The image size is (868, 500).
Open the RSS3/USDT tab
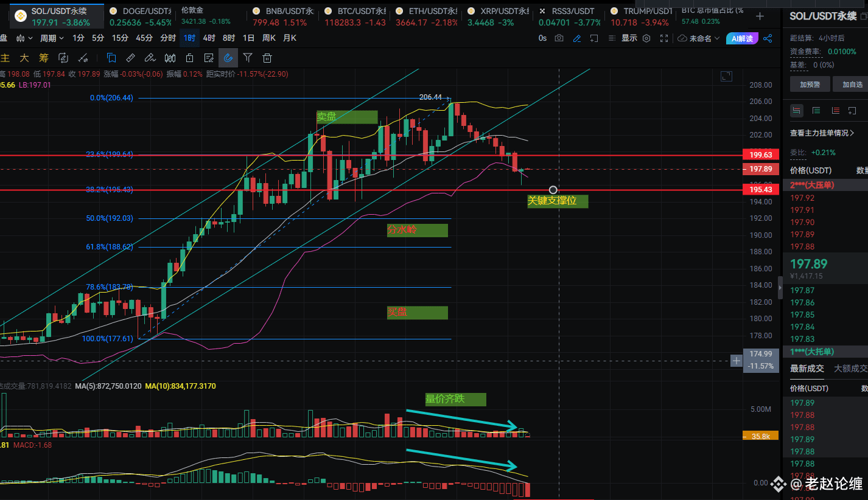[570, 16]
